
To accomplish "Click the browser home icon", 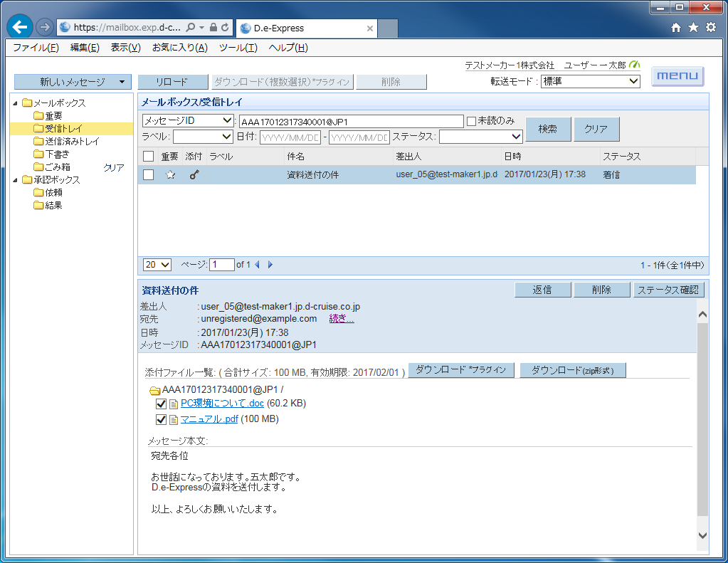I will [676, 28].
